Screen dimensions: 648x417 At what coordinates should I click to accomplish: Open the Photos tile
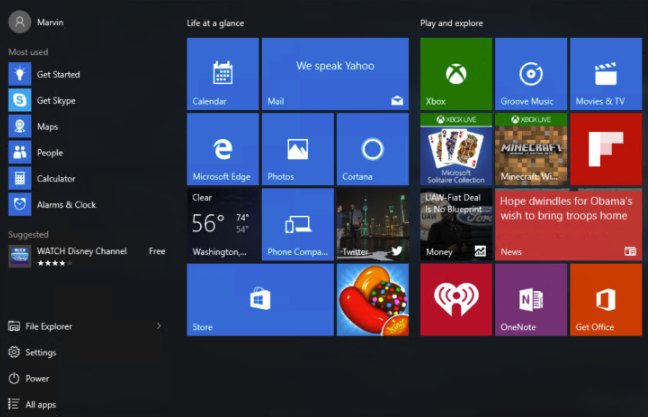(x=298, y=149)
